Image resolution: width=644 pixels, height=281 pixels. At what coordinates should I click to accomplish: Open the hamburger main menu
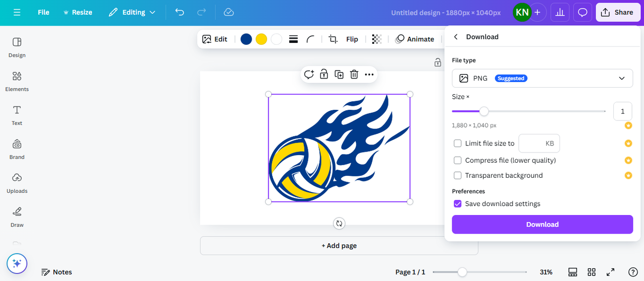(17, 12)
